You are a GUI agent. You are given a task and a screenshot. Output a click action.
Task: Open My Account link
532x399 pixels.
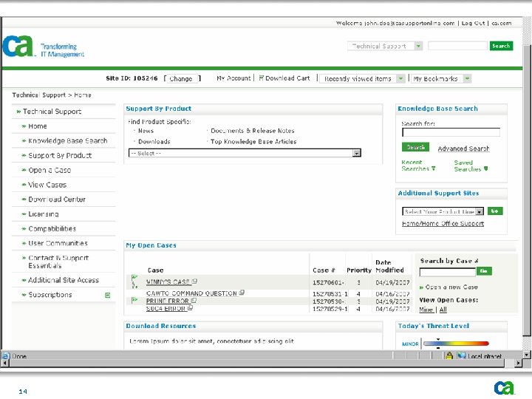233,78
